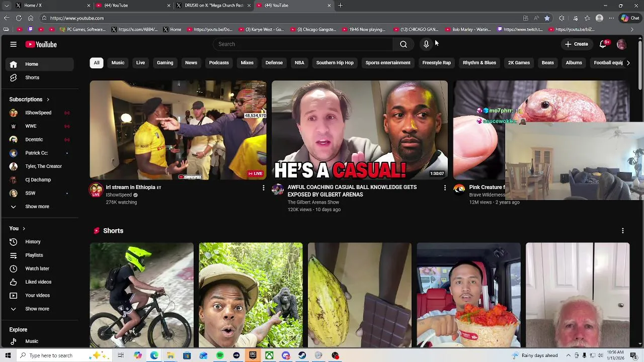This screenshot has height=362, width=644.
Task: Click the YouTube logo
Action: [41, 44]
